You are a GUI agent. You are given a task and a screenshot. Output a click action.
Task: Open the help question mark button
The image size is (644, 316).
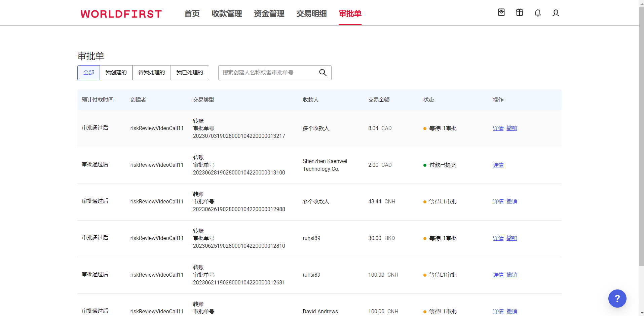click(617, 298)
